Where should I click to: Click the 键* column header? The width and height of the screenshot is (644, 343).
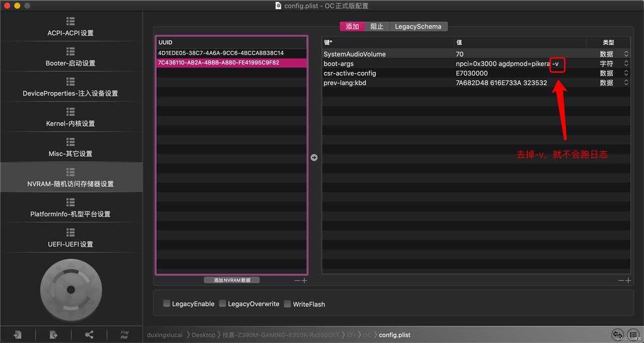pos(388,42)
